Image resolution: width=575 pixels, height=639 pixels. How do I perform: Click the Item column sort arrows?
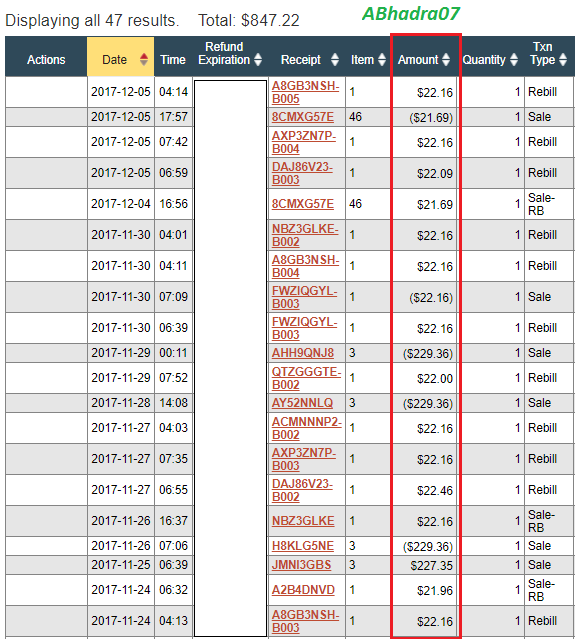381,59
